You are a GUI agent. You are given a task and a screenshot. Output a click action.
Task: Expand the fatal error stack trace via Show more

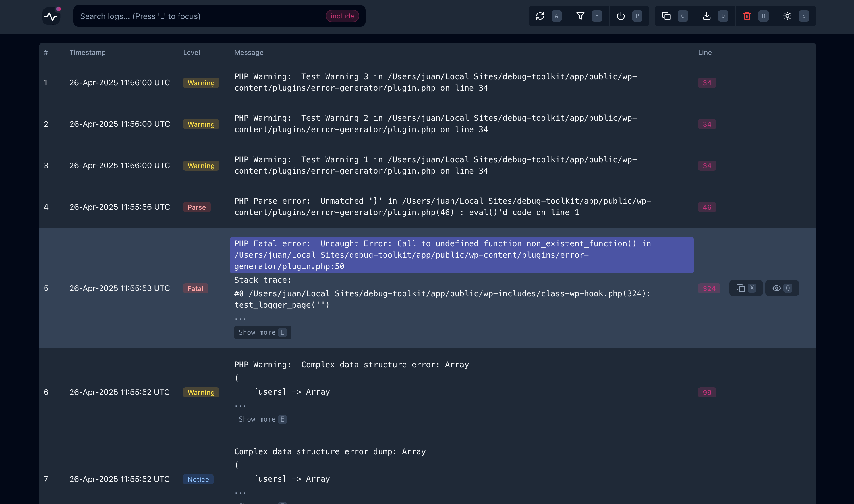tap(262, 332)
